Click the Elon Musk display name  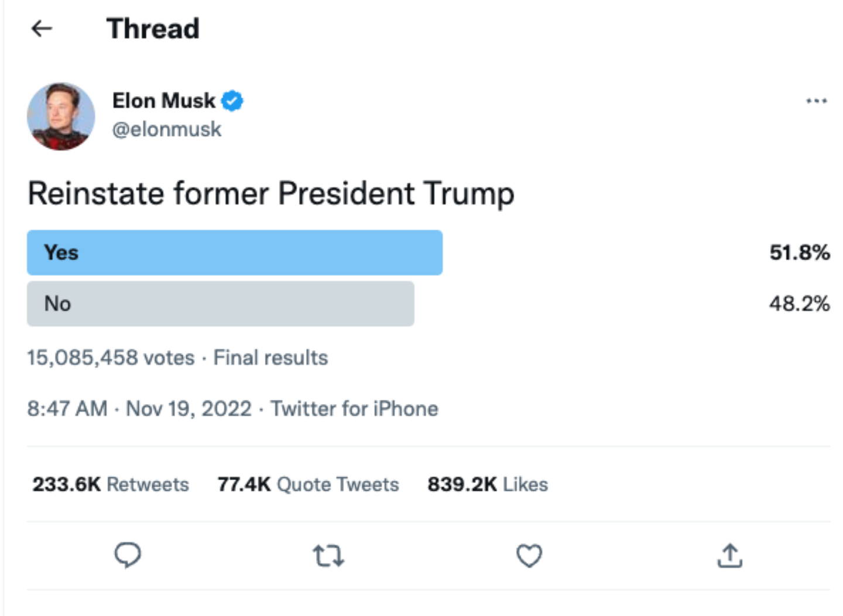163,101
